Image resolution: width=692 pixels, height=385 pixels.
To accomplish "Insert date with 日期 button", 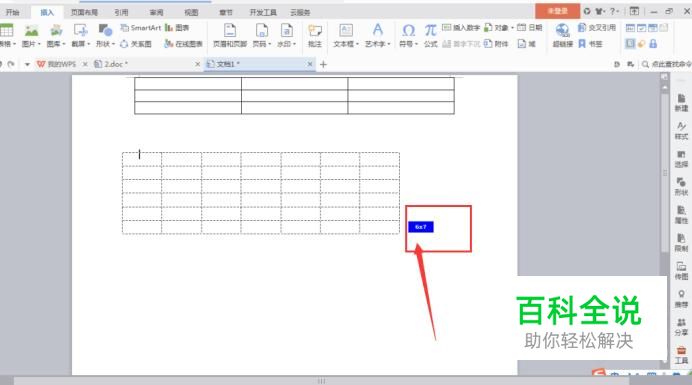I will [x=530, y=28].
